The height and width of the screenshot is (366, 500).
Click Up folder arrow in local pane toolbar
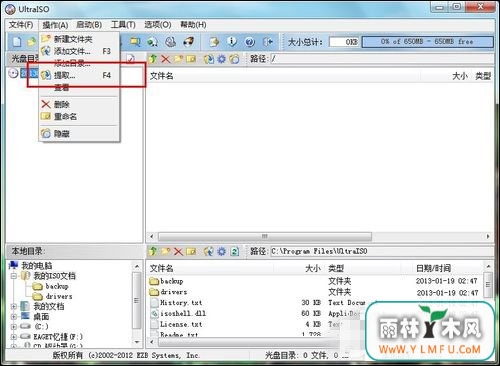point(153,251)
